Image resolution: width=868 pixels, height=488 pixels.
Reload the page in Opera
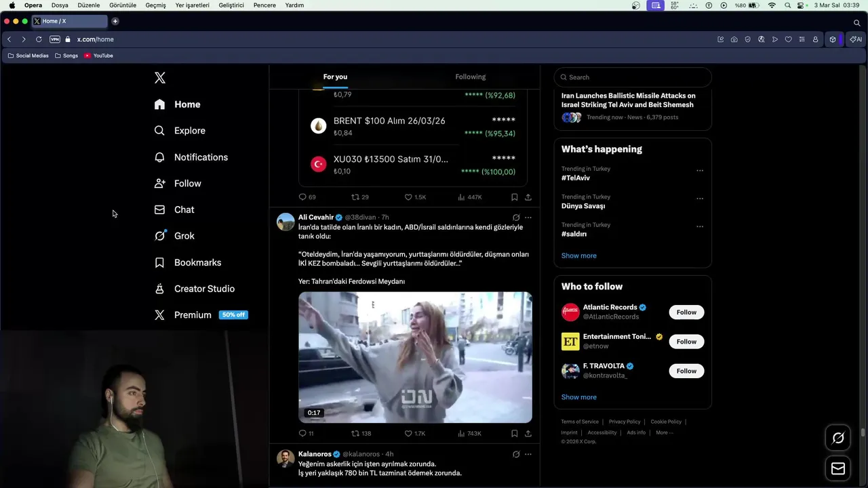click(x=39, y=39)
